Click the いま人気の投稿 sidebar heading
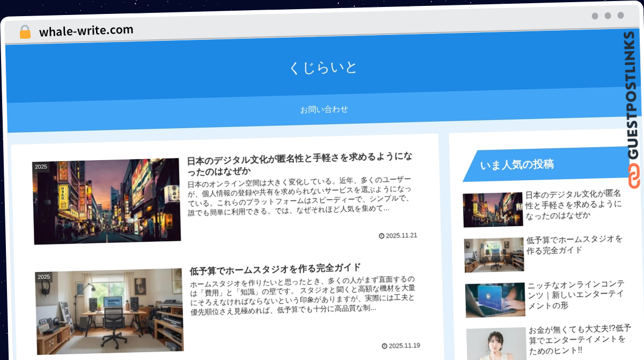Screen dimensions: 644x360 pos(517,164)
